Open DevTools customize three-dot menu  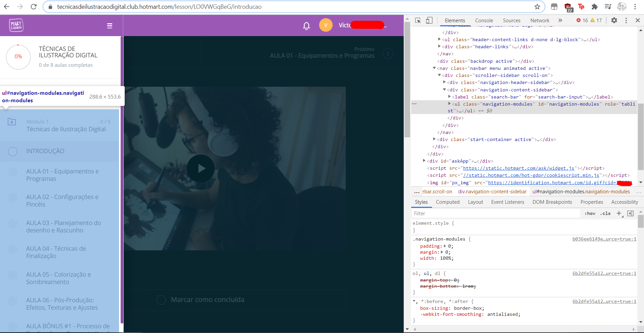click(626, 20)
